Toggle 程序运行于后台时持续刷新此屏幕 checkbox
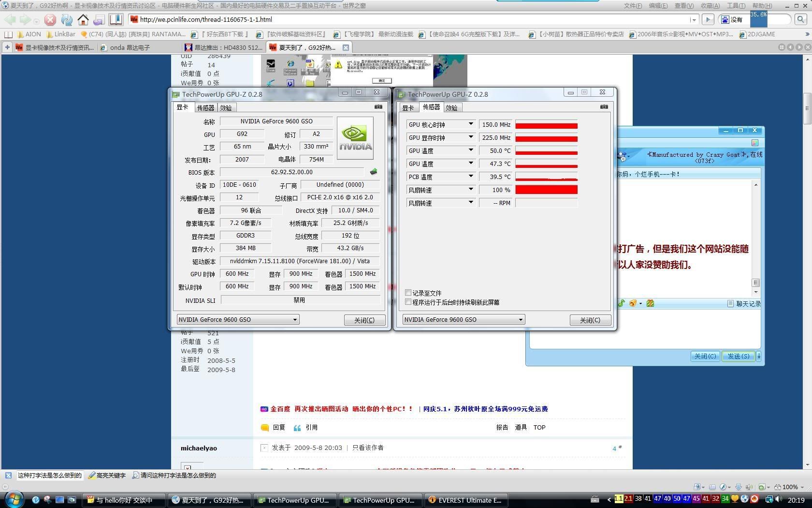This screenshot has width=812, height=508. [x=408, y=302]
